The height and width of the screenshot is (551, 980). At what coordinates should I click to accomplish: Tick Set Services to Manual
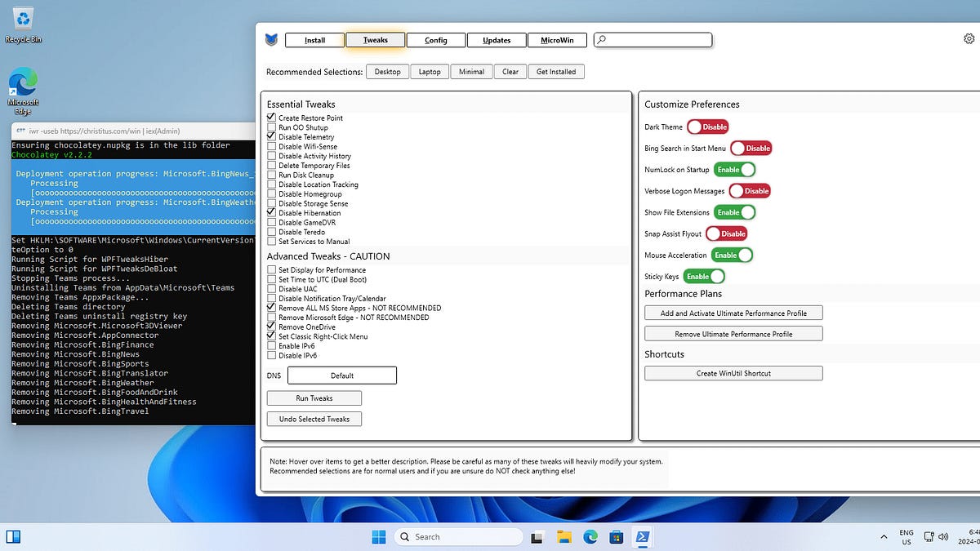(271, 242)
